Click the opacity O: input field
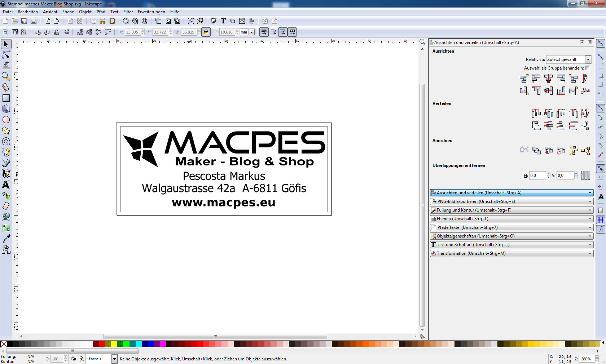The width and height of the screenshot is (606, 364). click(57, 359)
